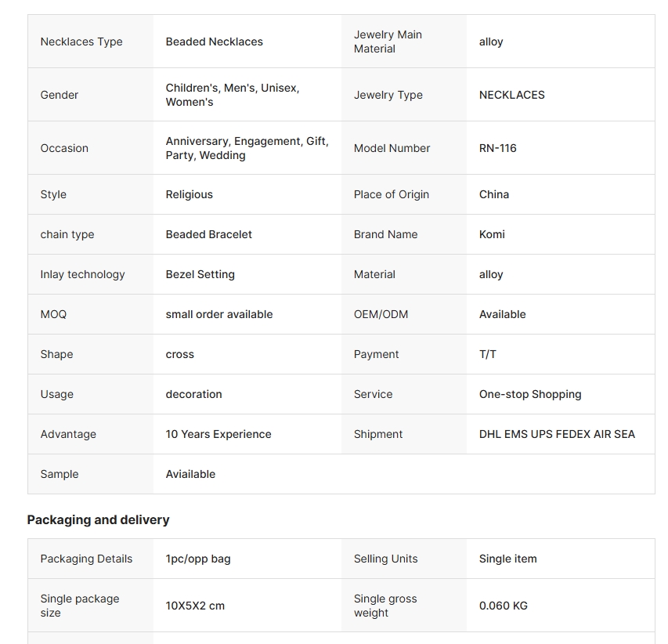The width and height of the screenshot is (668, 644).
Task: Click the Single item selling units value
Action: pyautogui.click(x=507, y=559)
